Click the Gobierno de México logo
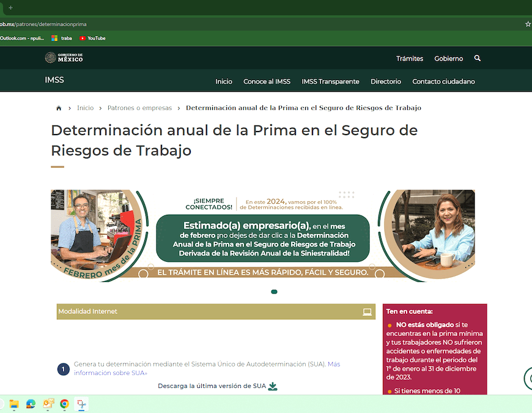 pyautogui.click(x=64, y=58)
